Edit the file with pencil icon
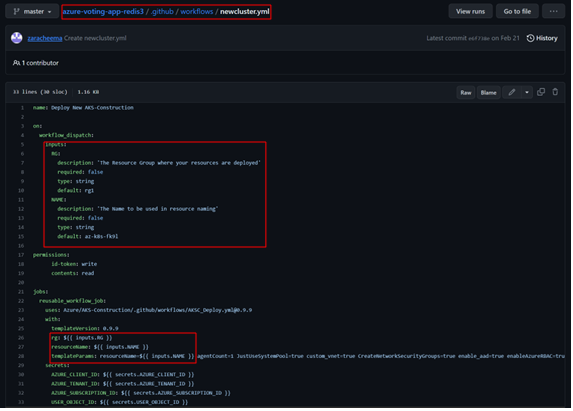This screenshot has width=573, height=411. [512, 92]
